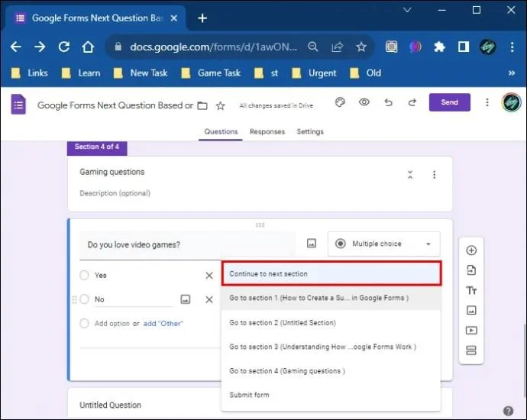Remove the No option
The width and height of the screenshot is (527, 420).
(209, 299)
